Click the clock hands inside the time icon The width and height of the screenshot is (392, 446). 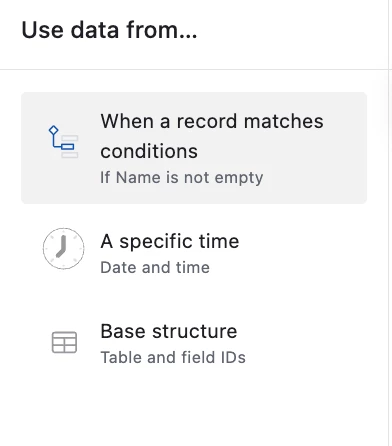point(62,246)
